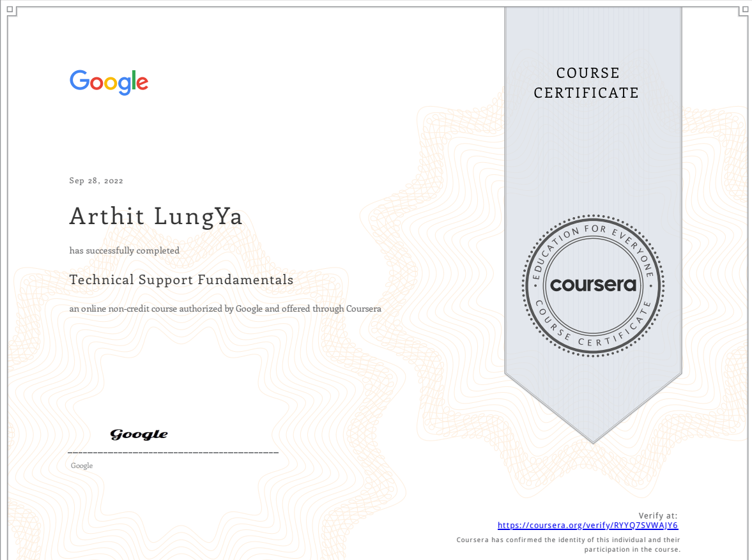The width and height of the screenshot is (752, 560).
Task: Click the dashed signature line
Action: tap(173, 453)
